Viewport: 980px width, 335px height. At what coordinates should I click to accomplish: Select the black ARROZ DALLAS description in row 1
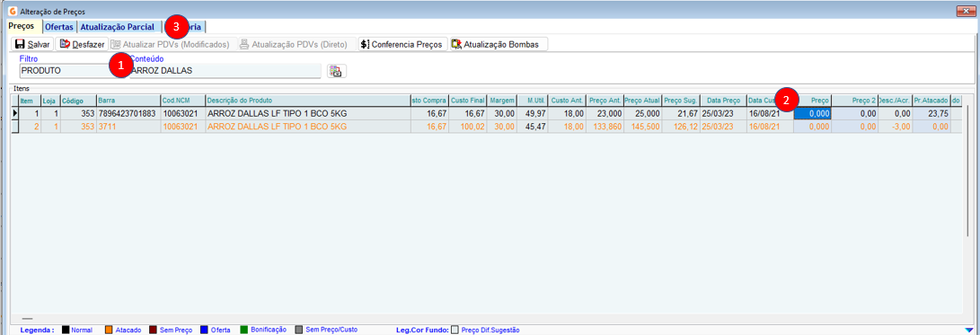pos(307,114)
